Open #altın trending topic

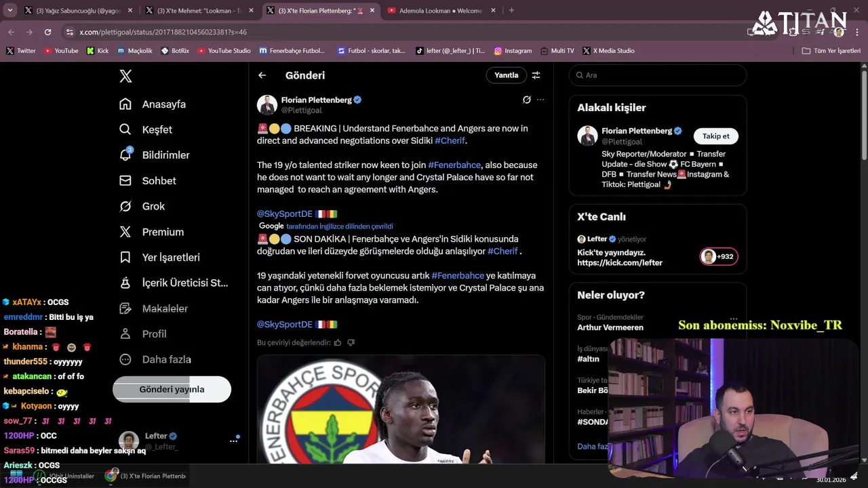588,359
